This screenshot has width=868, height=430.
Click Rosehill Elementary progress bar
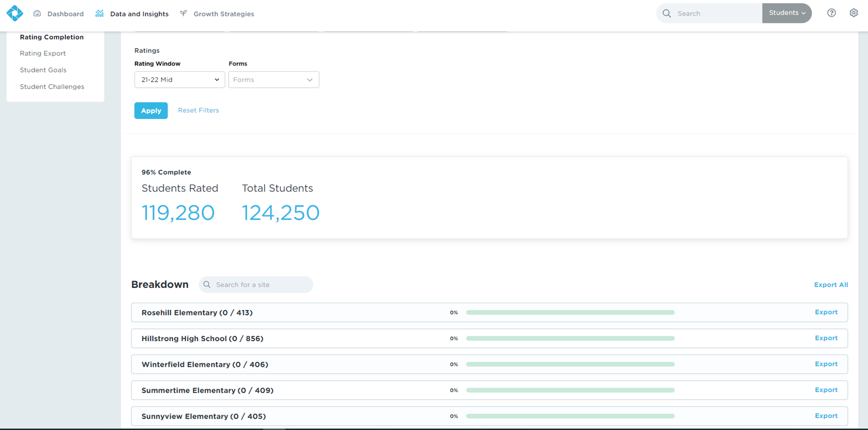570,312
